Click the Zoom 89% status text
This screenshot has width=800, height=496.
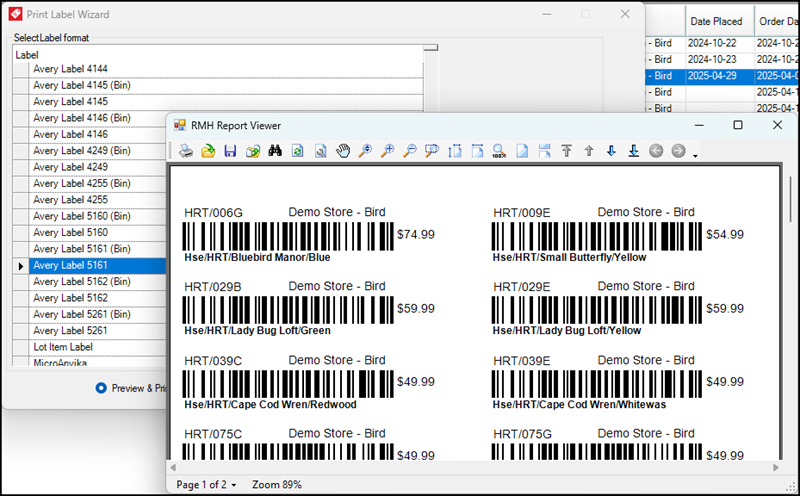pos(277,484)
